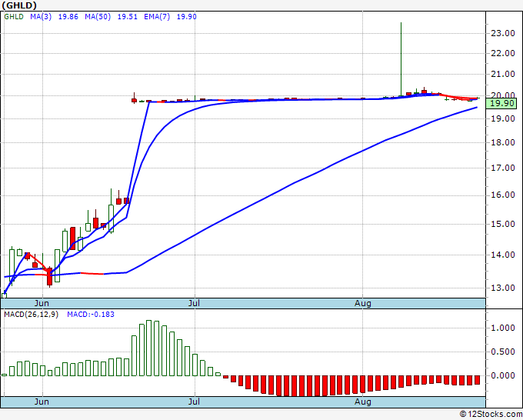Click the Jul label on price chart axis
Viewport: 523px width, 420px height.
tap(194, 303)
